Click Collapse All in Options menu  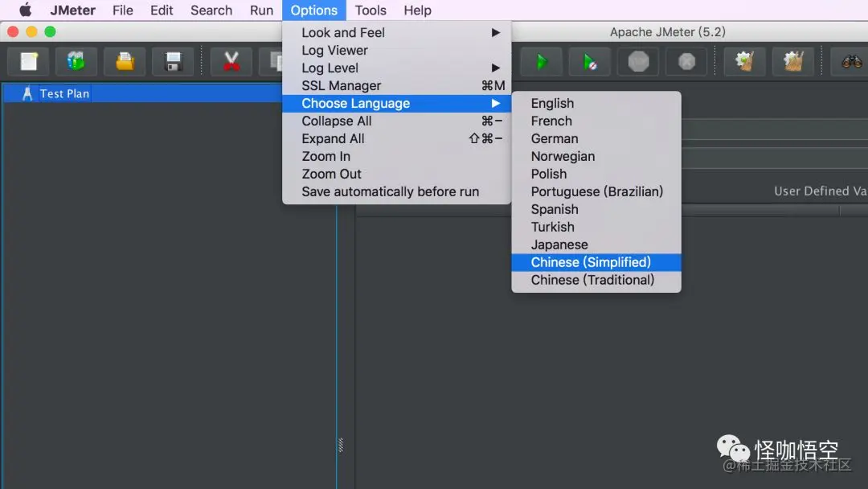tap(396, 121)
